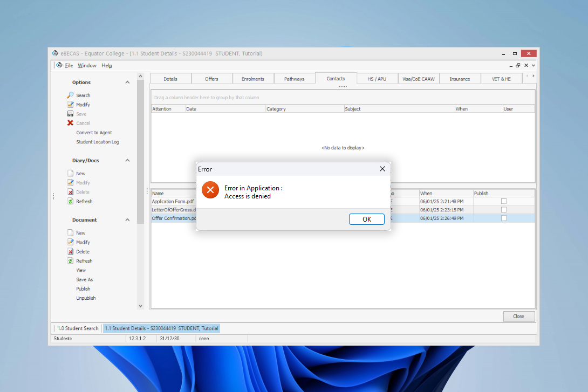Click the Close button at bottom right
This screenshot has height=392, width=588.
(518, 317)
